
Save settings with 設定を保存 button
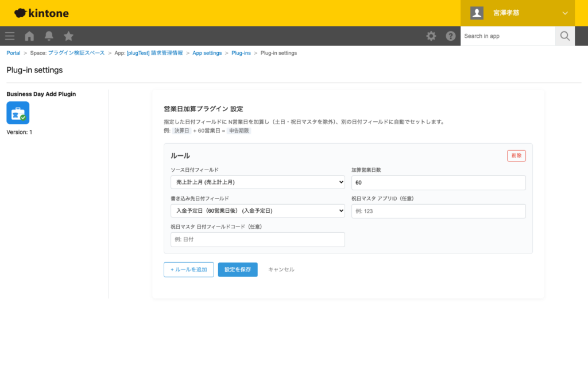pyautogui.click(x=237, y=269)
